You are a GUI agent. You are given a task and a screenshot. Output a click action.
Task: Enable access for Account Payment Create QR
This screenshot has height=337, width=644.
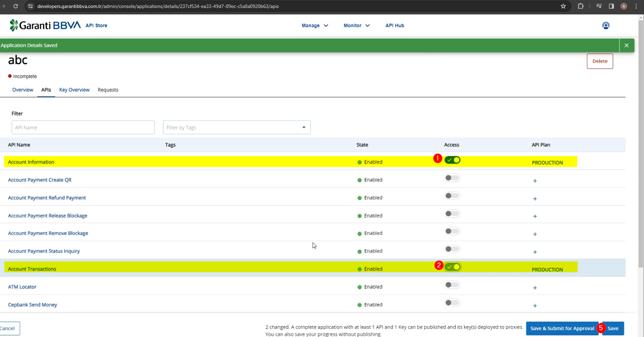453,178
